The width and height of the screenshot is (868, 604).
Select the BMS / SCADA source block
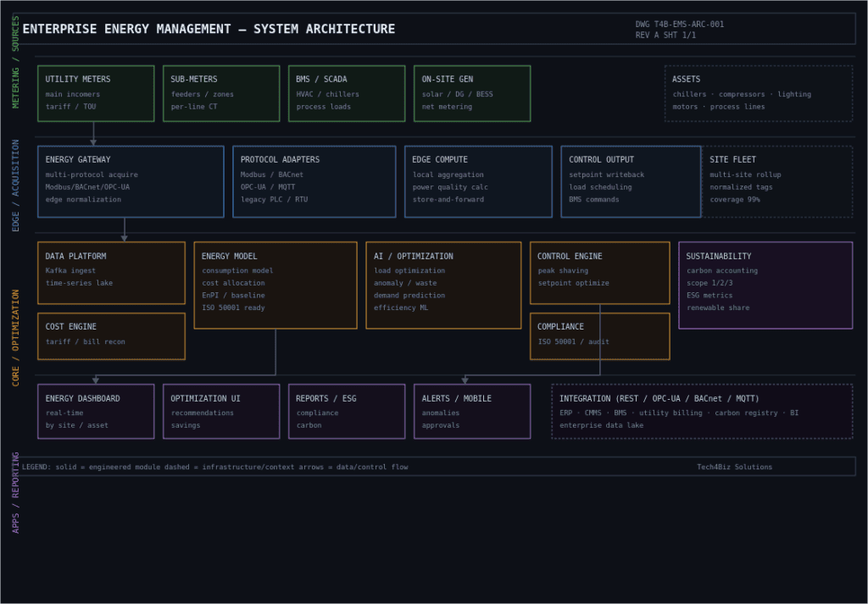pos(347,93)
